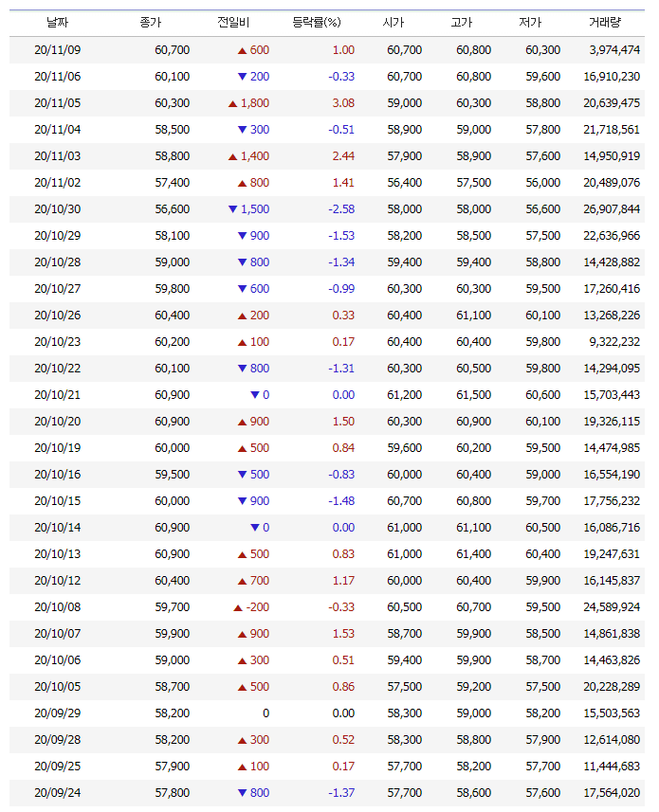
Task: Click closing price 57,400
Action: 173,183
